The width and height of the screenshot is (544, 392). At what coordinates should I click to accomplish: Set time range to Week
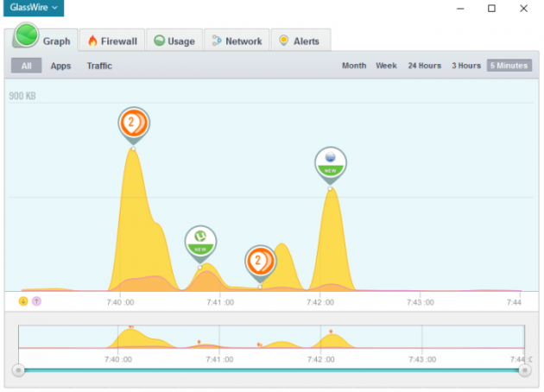[386, 66]
